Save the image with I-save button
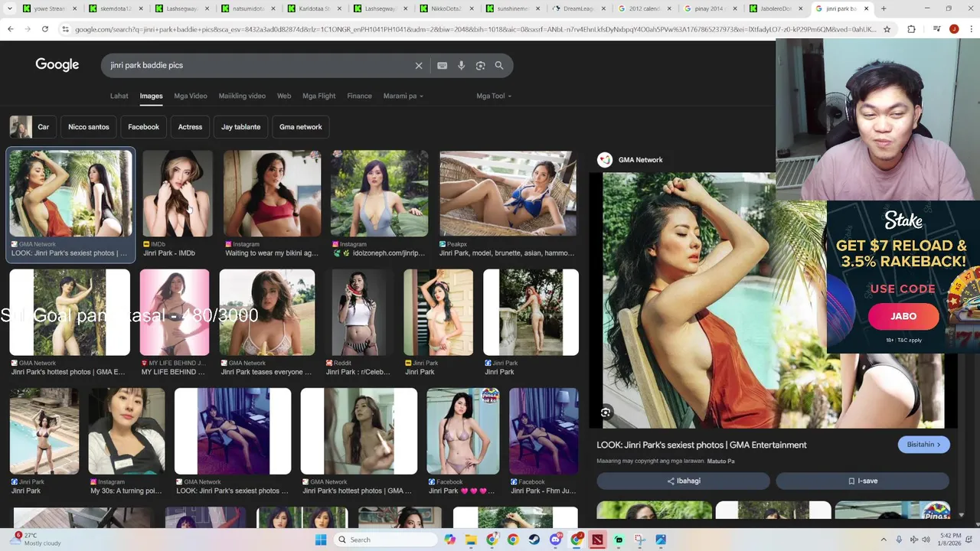The height and width of the screenshot is (551, 980). 862,481
